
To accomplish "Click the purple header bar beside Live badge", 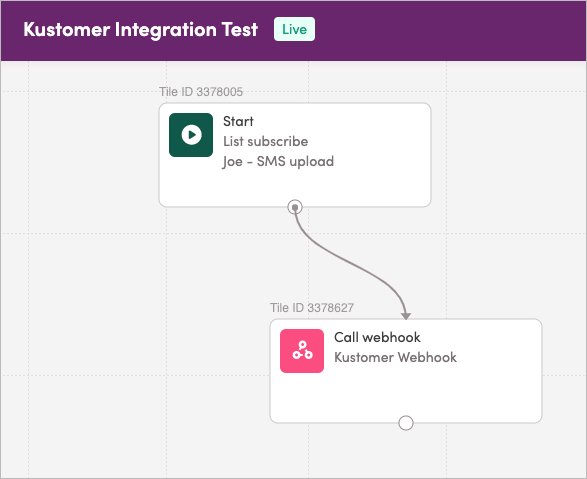I will click(x=449, y=30).
